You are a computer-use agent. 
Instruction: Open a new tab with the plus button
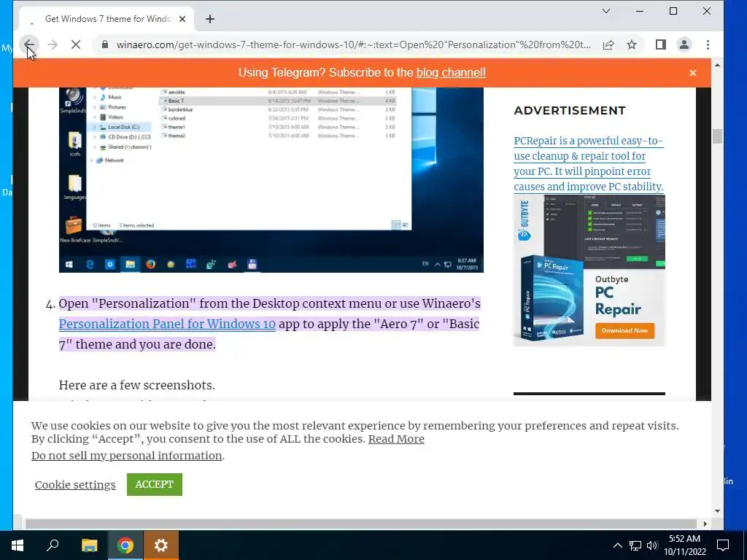coord(210,19)
